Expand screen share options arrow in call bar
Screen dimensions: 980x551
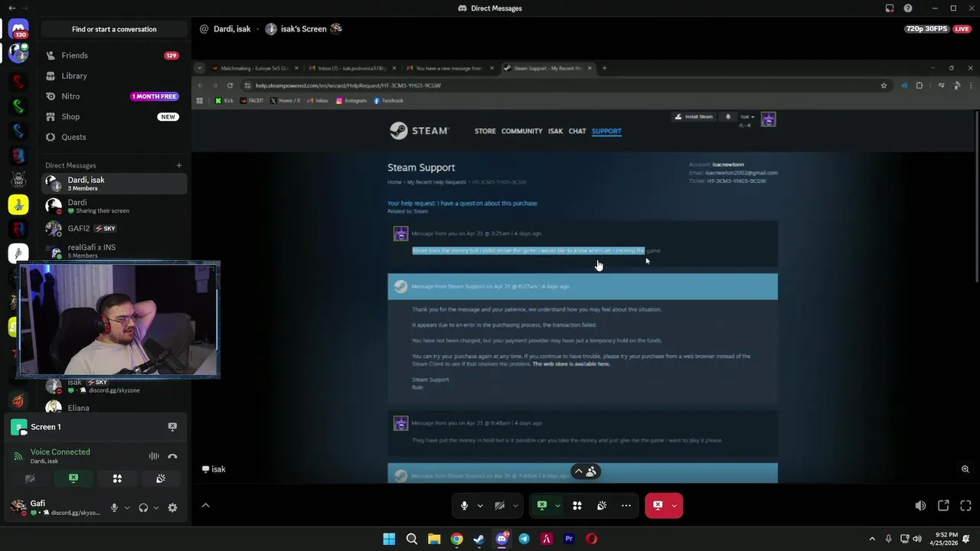pyautogui.click(x=557, y=506)
